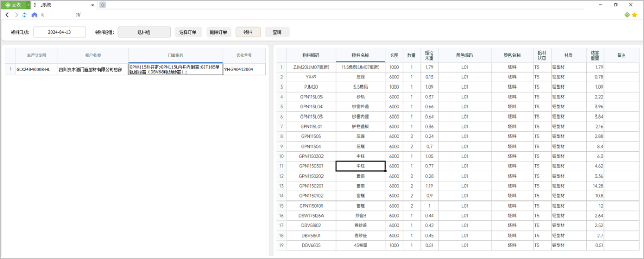
Task: Click the 云表 logo button
Action: click(13, 5)
